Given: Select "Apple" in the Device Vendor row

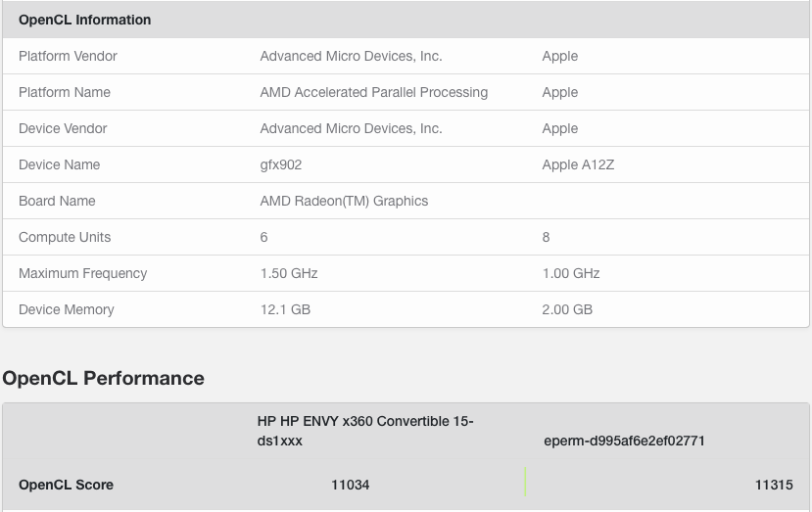Looking at the screenshot, I should (560, 128).
